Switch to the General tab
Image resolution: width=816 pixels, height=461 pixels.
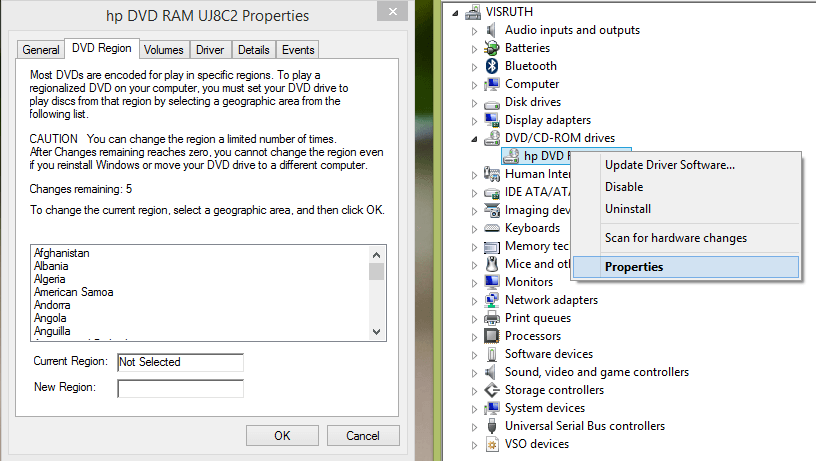click(x=41, y=50)
